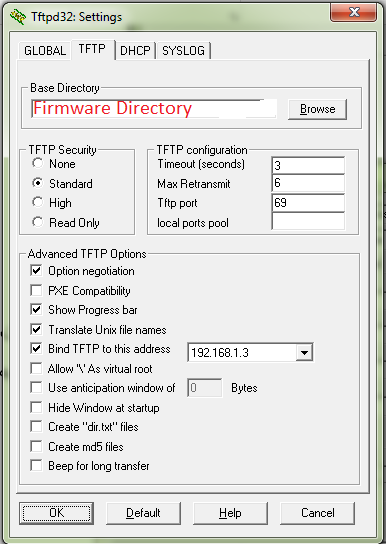The width and height of the screenshot is (386, 544).
Task: Toggle Show Progress bar checkbox
Action: tap(36, 309)
